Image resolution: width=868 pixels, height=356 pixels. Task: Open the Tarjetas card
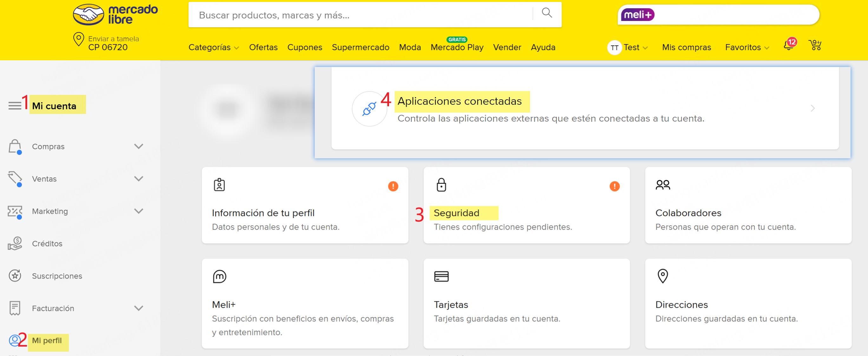tap(527, 303)
